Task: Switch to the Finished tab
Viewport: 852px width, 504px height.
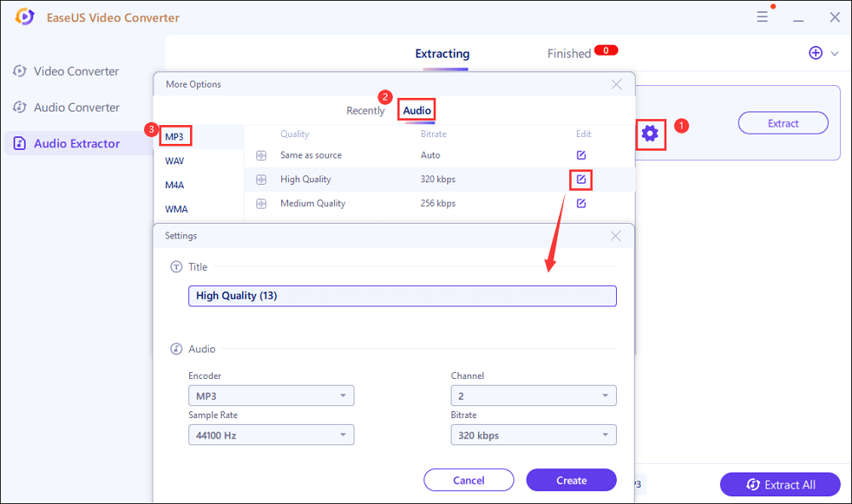Action: point(569,54)
